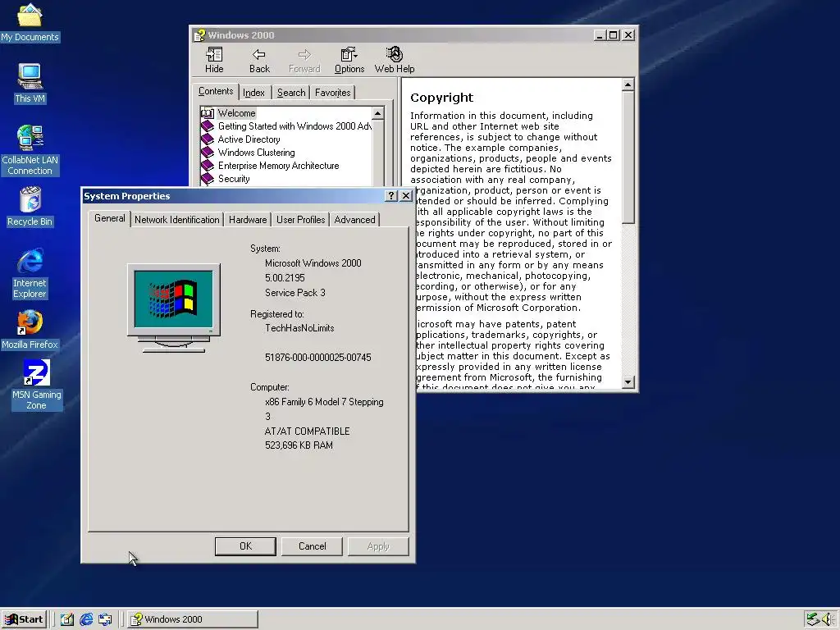
Task: Click the '523,696 KB RAM' value
Action: click(299, 445)
